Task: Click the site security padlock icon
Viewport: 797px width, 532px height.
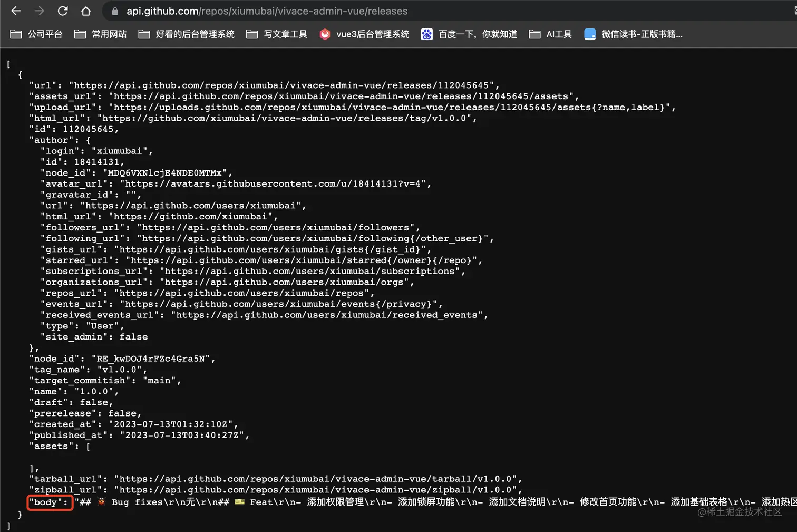Action: click(114, 11)
